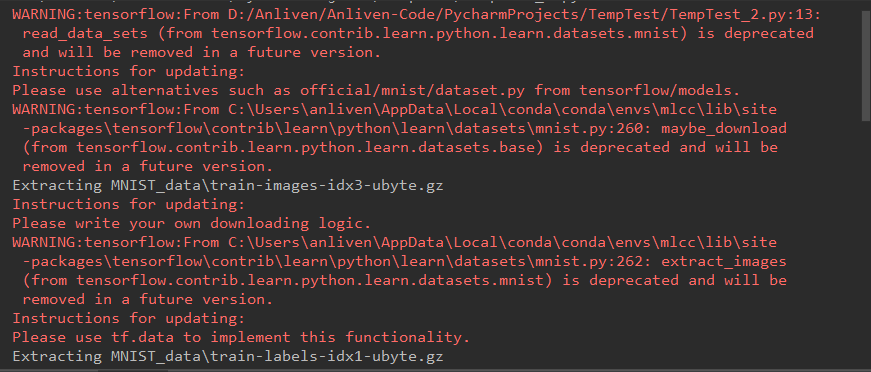Click the 'extract_images' function name
Viewport: 871px width, 372px height.
click(x=724, y=261)
